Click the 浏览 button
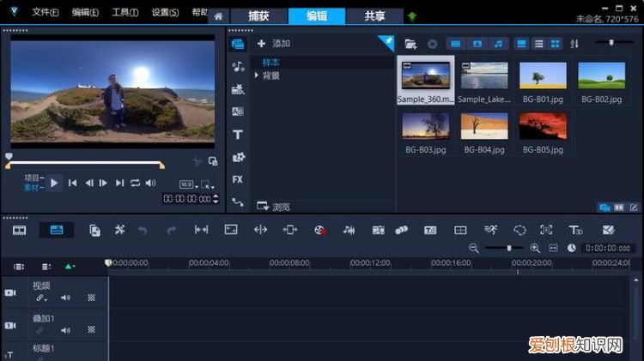Screen dimensions: 644x361 pyautogui.click(x=275, y=207)
